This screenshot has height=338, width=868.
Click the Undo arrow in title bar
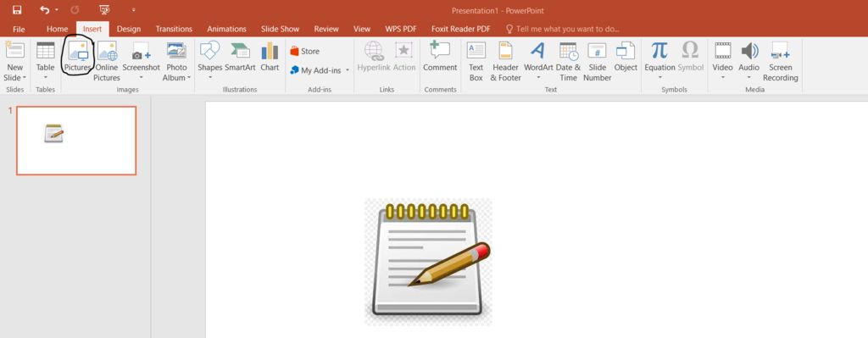click(x=45, y=10)
